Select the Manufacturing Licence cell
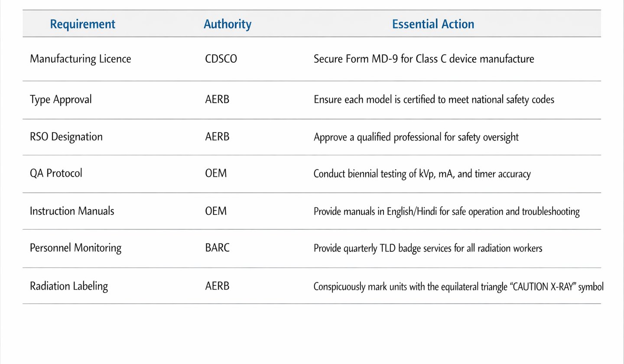 80,58
